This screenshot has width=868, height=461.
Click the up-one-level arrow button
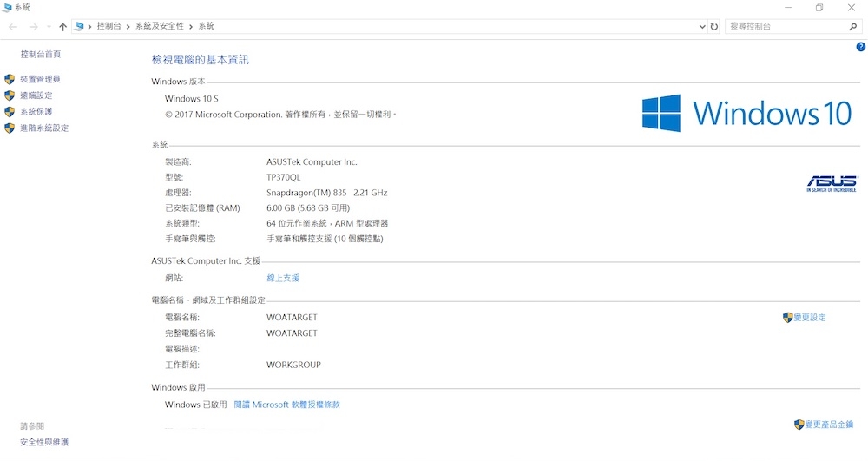[x=62, y=27]
